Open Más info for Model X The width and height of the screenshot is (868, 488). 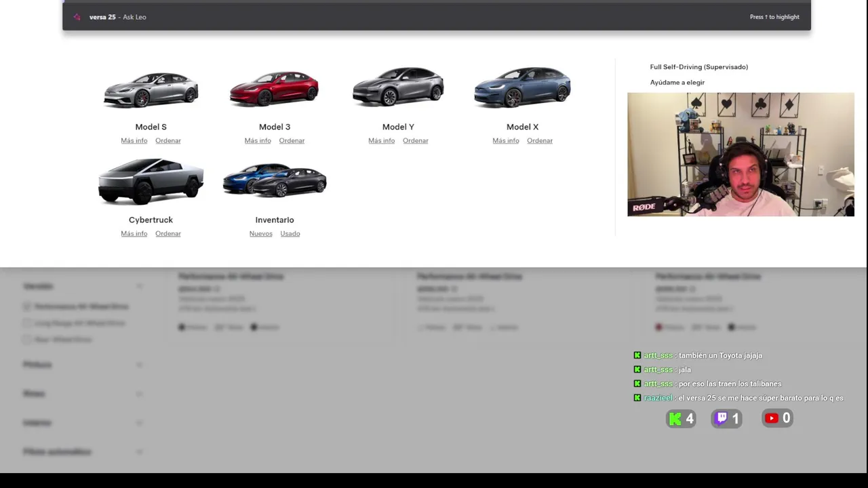pos(505,140)
